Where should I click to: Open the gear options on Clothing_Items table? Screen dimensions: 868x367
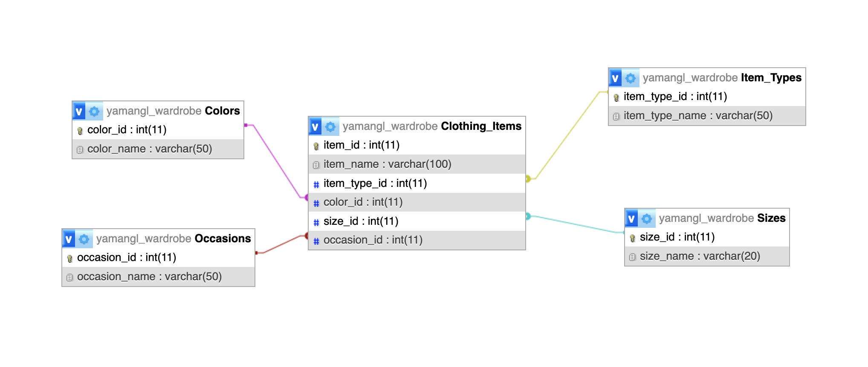[330, 126]
